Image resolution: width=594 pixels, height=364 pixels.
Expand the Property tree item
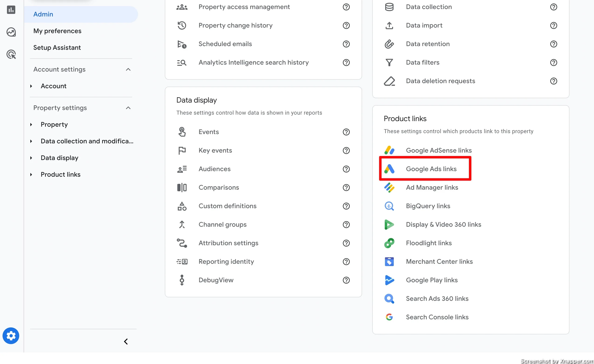[x=31, y=125]
